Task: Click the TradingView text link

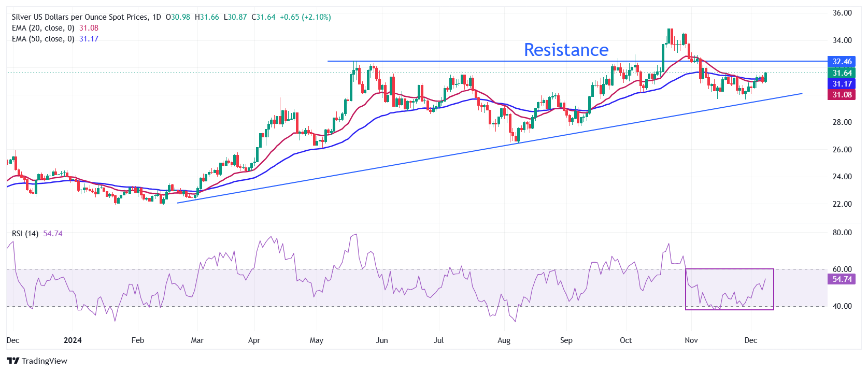Action: (45, 361)
